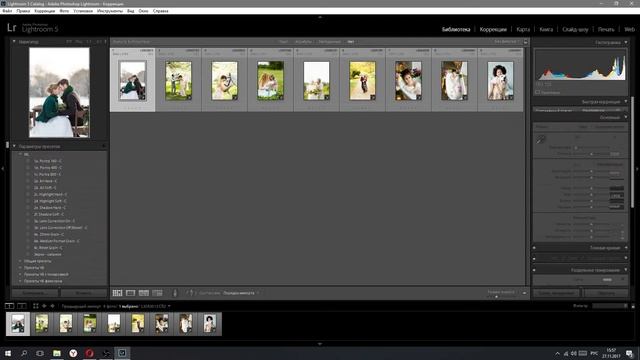Open the Фото menu
Screen dimensions: 640x360
(x=64, y=11)
